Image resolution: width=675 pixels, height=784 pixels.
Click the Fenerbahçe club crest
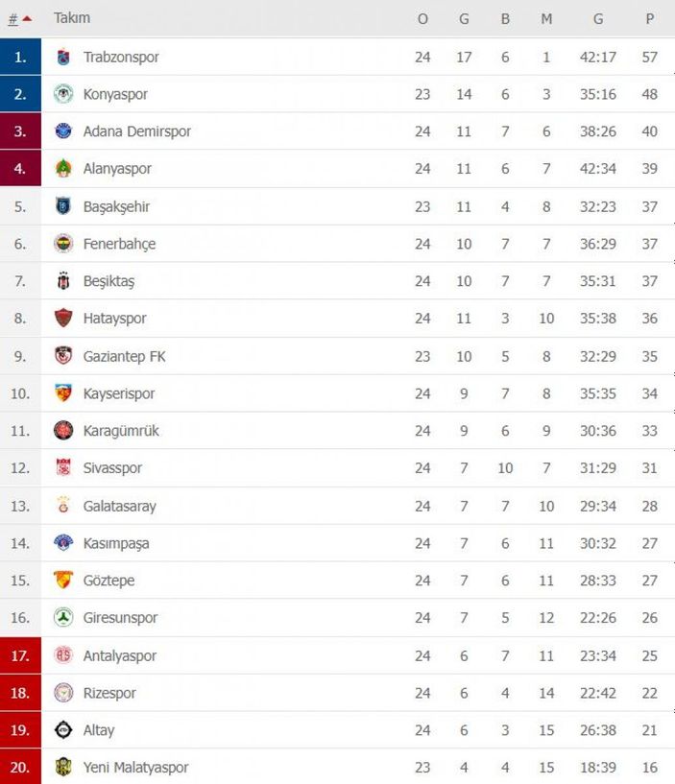click(64, 244)
